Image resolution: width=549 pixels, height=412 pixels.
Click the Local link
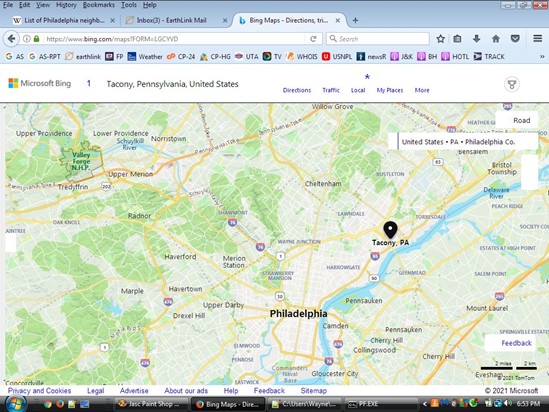click(x=358, y=90)
